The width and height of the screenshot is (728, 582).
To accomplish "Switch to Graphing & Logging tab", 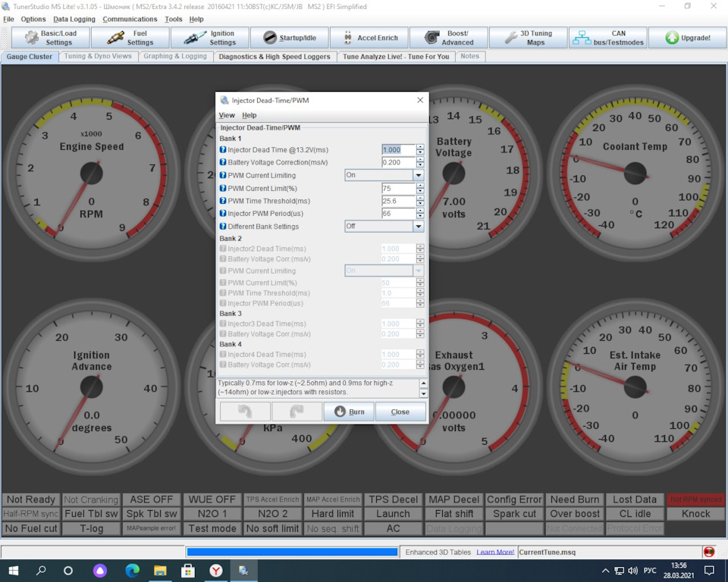I will pos(175,56).
